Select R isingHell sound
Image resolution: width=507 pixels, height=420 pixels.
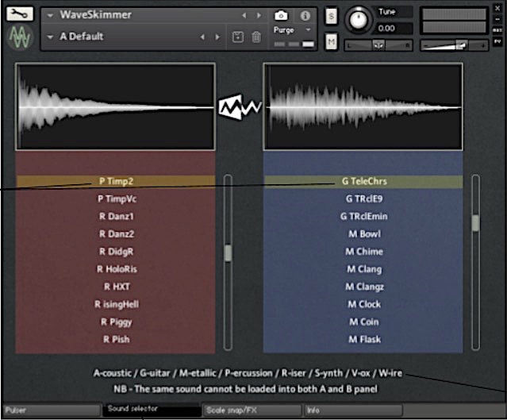(116, 304)
